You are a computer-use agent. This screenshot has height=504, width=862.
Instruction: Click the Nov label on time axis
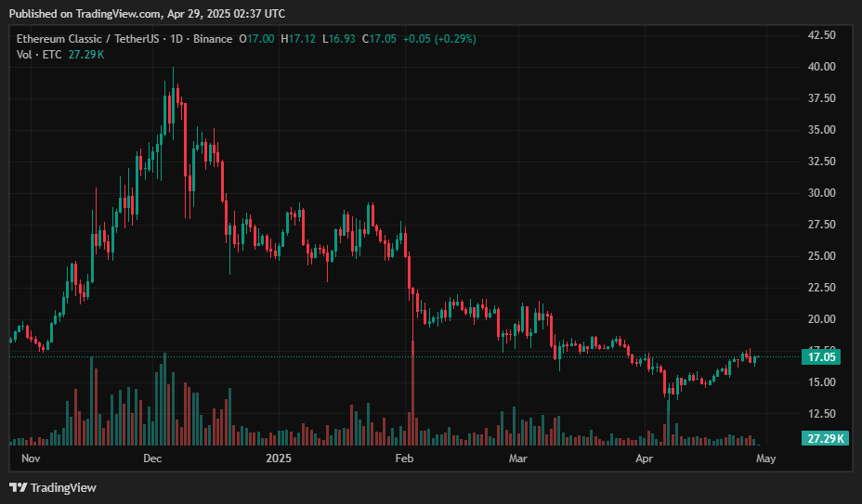point(31,459)
